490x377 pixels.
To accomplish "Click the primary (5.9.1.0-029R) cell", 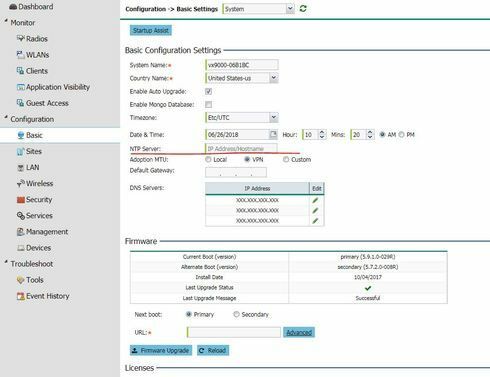I will (368, 257).
